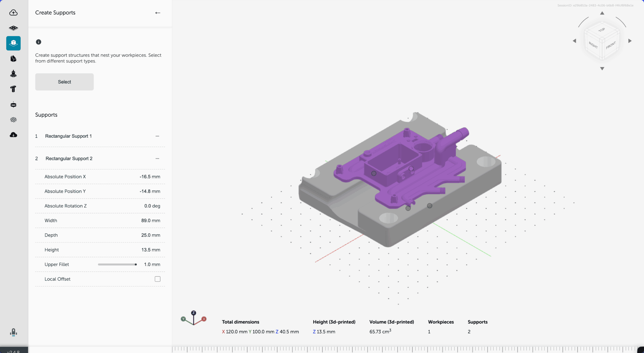Open options menu for Rectangular Support 1
644x353 pixels.
point(157,136)
